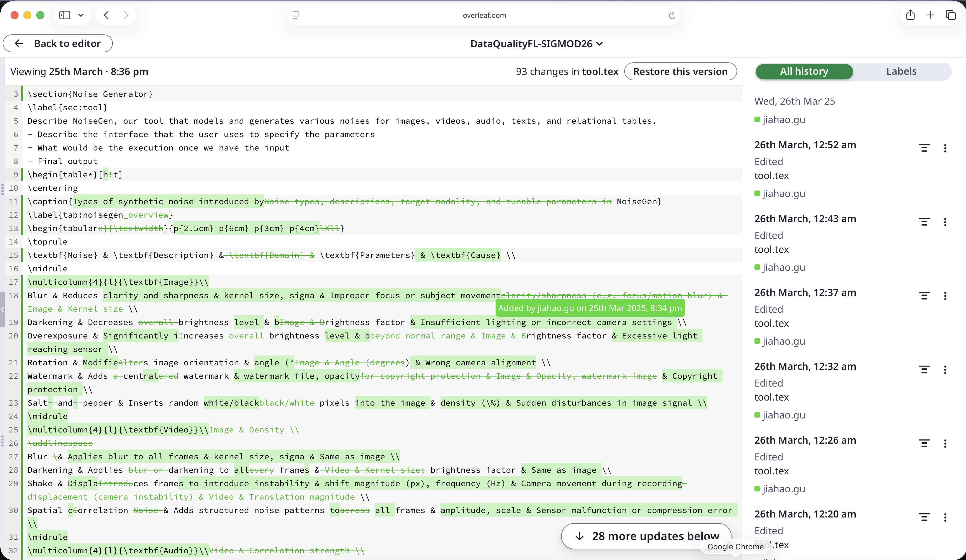Switch to Labels view

coord(901,71)
